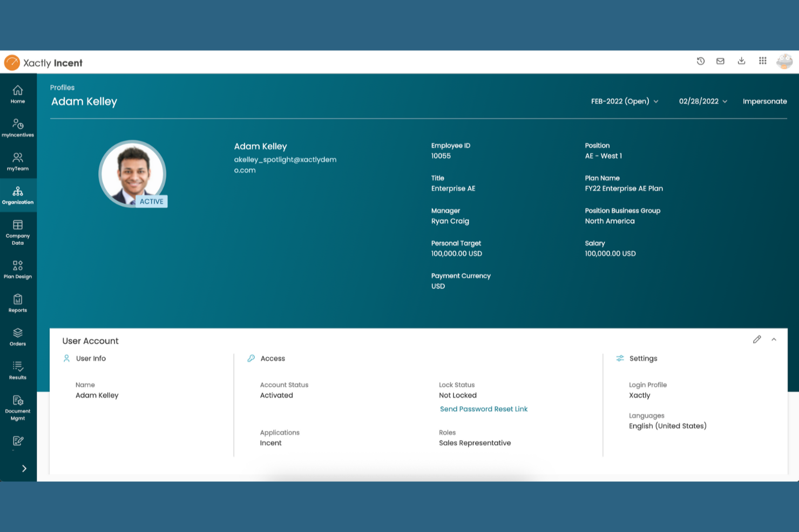The width and height of the screenshot is (799, 532).
Task: Expand the sidebar navigation arrow
Action: [x=24, y=468]
